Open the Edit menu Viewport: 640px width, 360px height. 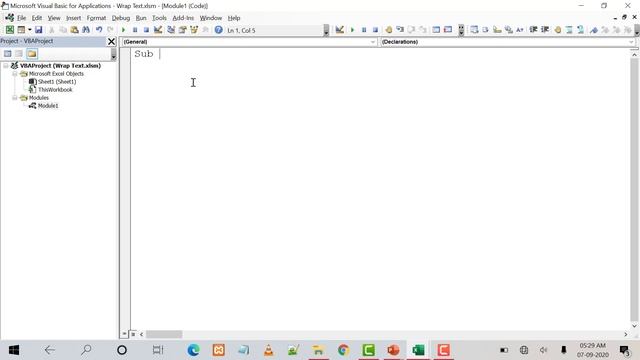click(37, 18)
